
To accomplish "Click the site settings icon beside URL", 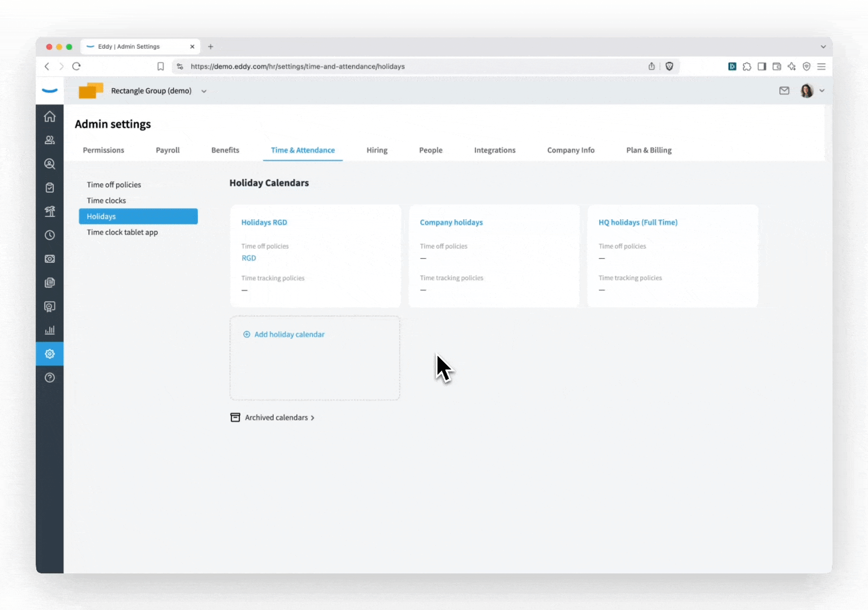I will click(180, 66).
